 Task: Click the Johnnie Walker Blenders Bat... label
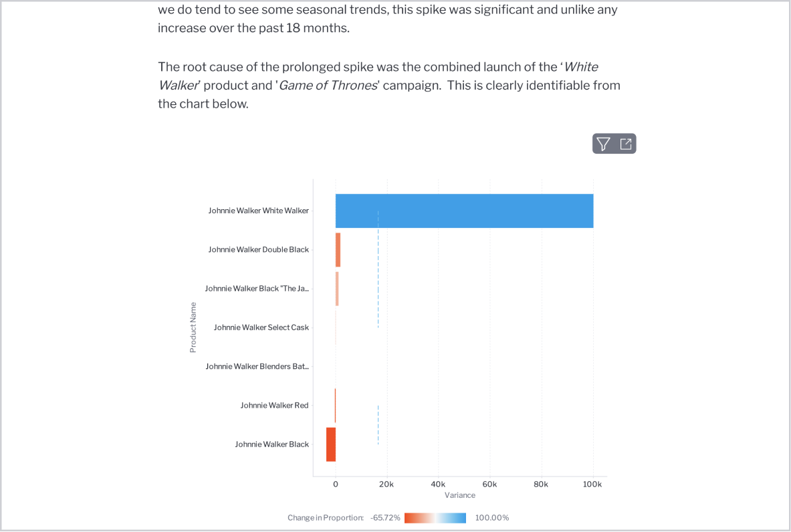(257, 366)
